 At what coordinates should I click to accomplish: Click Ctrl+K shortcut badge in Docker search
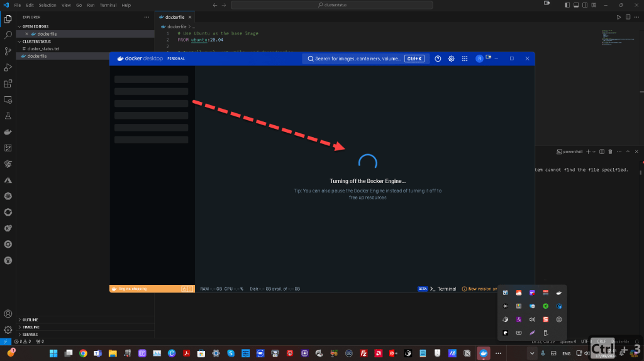click(x=414, y=58)
